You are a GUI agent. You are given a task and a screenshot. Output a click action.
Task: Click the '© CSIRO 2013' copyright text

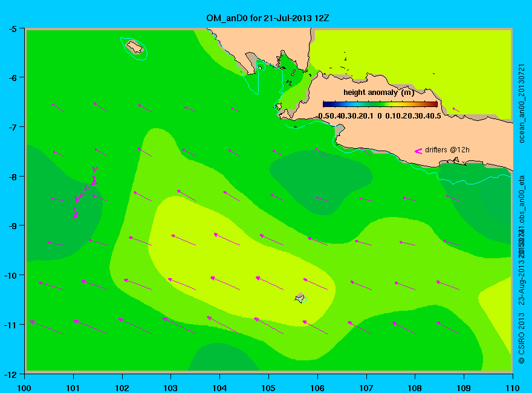pos(522,338)
